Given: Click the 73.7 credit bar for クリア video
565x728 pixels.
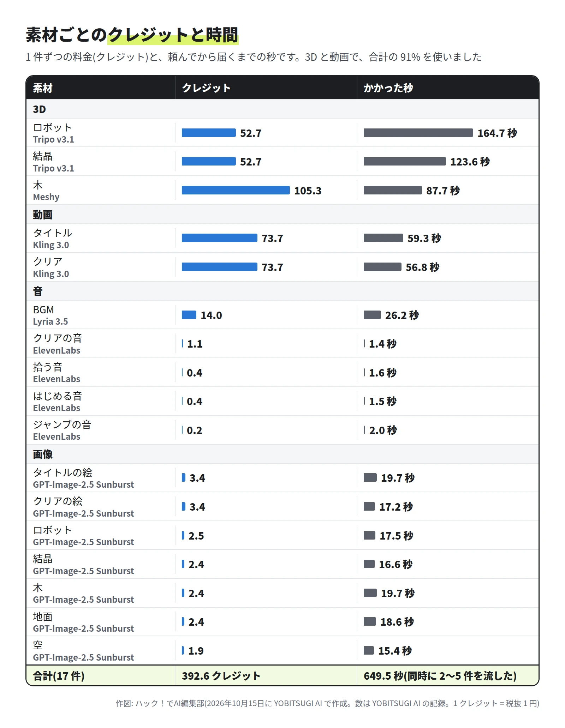Looking at the screenshot, I should pos(219,267).
